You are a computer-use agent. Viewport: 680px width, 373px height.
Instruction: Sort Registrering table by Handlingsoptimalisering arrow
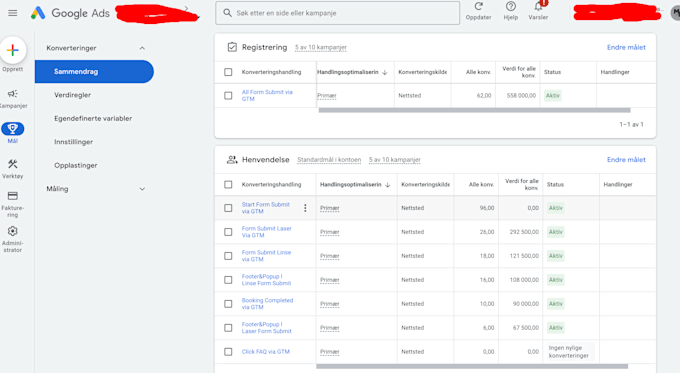pyautogui.click(x=385, y=72)
